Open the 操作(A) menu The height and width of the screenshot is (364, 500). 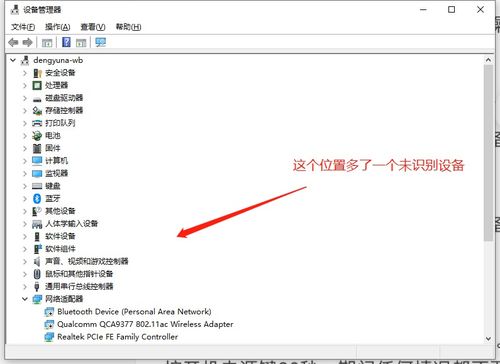58,27
